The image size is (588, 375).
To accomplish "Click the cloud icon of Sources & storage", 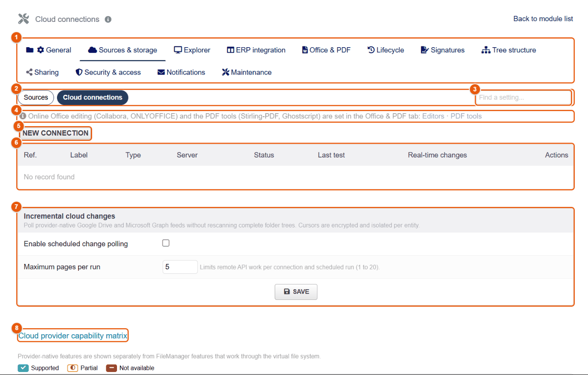I will coord(92,50).
